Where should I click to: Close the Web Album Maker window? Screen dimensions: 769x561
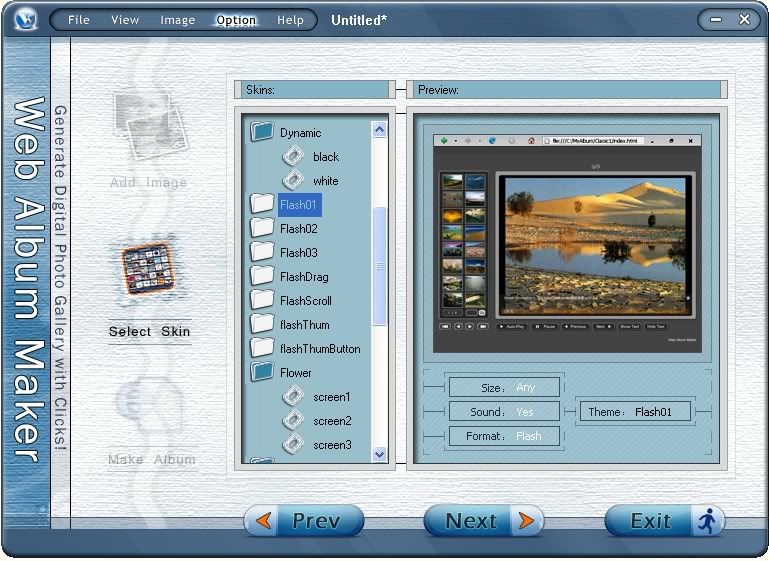[744, 19]
